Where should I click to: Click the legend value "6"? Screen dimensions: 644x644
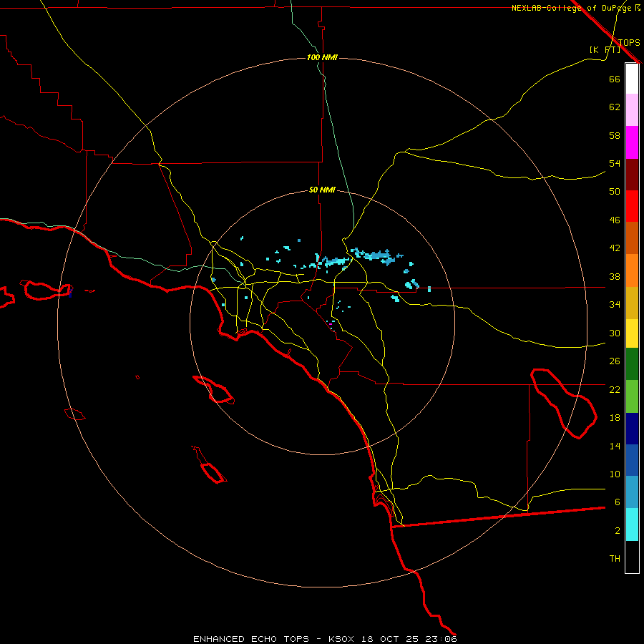tap(617, 502)
